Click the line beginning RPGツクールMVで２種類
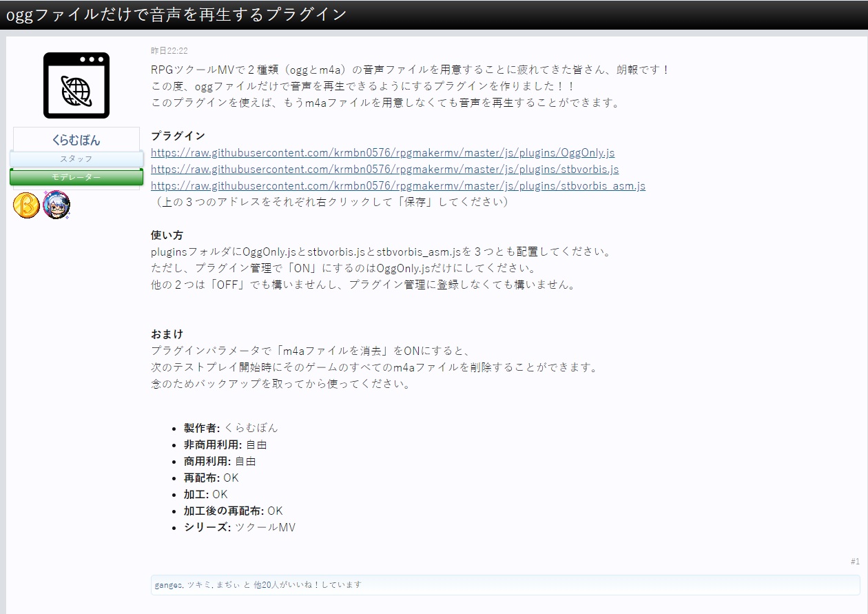 [x=411, y=70]
